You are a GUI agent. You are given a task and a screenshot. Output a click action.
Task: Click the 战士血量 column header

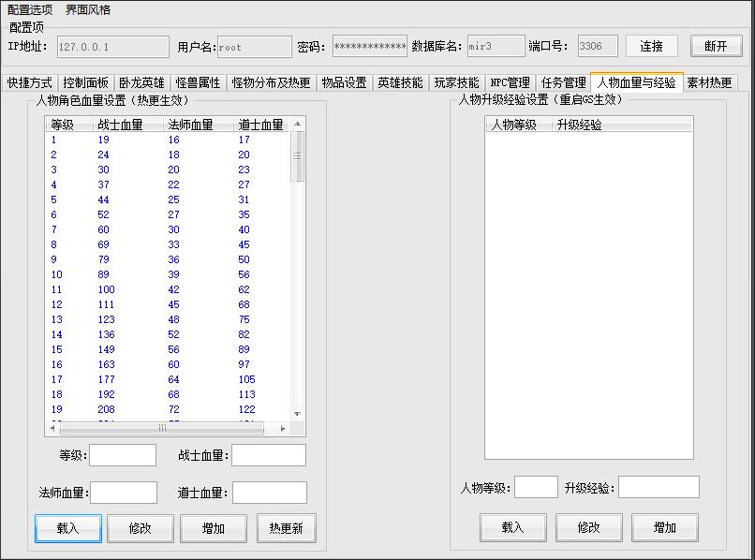(120, 125)
